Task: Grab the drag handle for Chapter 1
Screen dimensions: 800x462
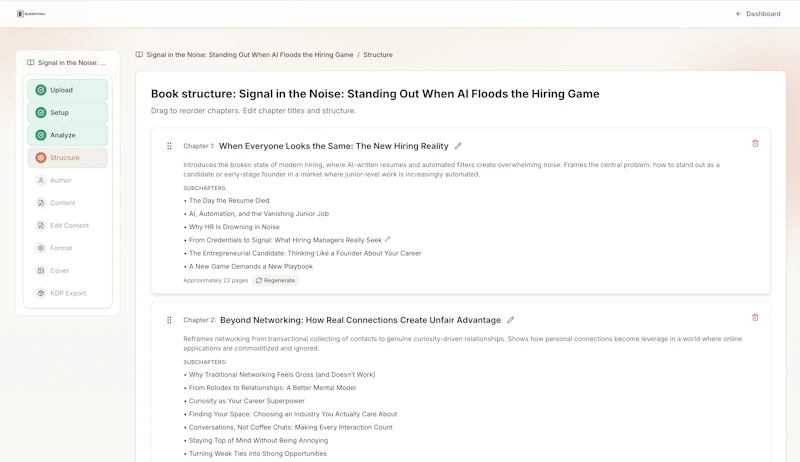Action: (x=169, y=146)
